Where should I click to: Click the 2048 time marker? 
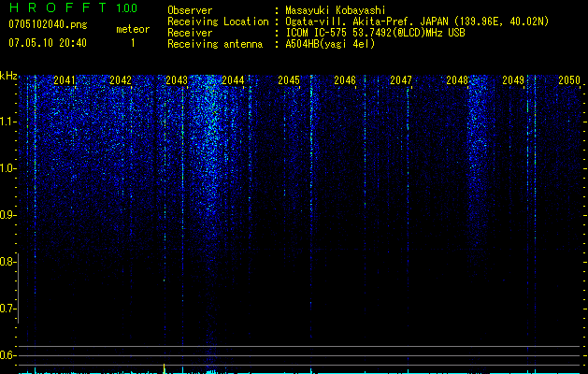pos(457,80)
